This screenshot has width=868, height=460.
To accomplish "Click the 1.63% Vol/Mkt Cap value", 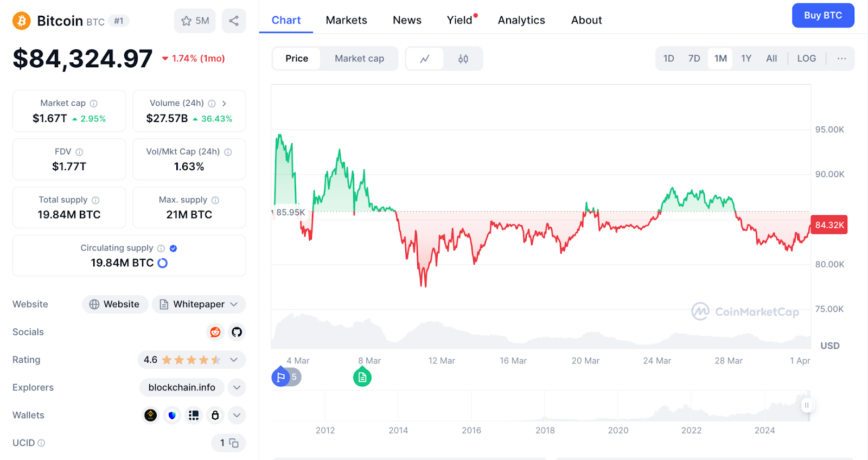I will (189, 167).
